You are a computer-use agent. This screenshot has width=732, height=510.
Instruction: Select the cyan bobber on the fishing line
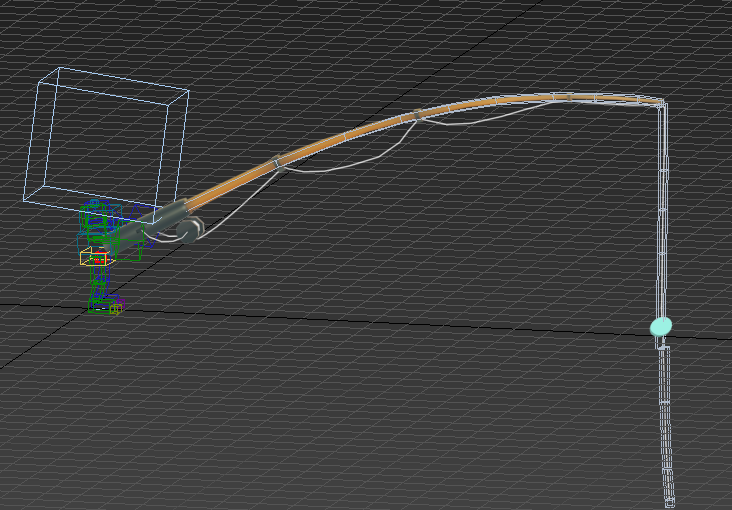pos(661,326)
